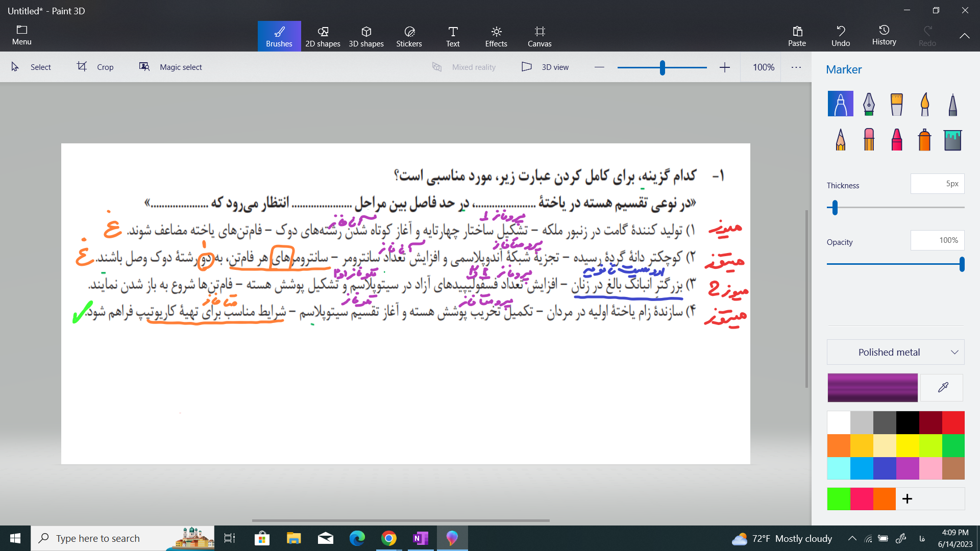This screenshot has height=551, width=980.
Task: Click the Opacity slider handle
Action: point(962,264)
